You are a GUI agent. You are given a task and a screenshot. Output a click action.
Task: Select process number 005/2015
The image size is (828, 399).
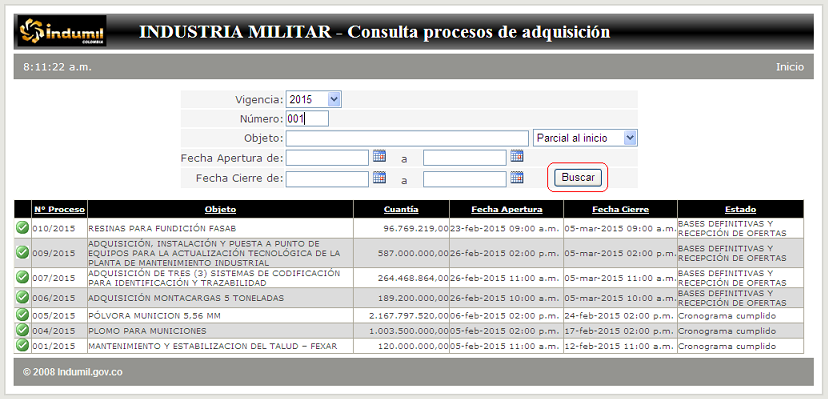click(54, 316)
